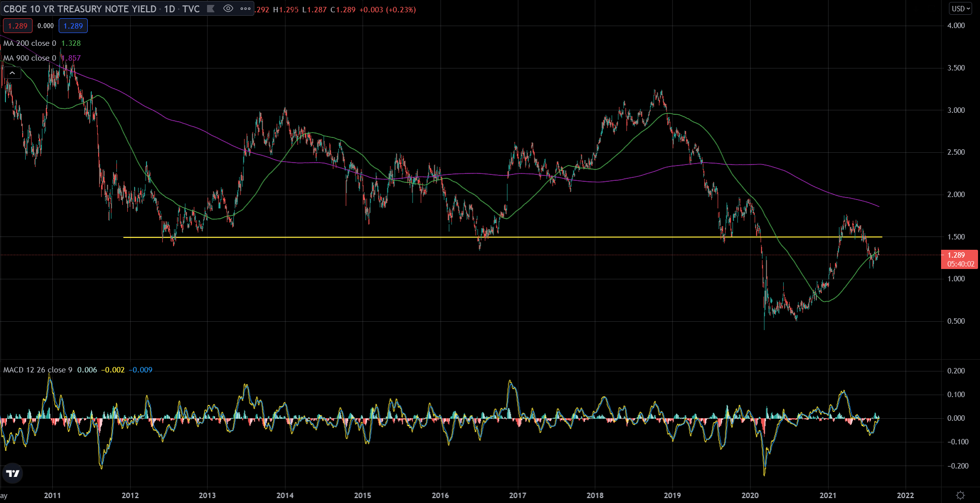Click the 2.500 price axis label
Image resolution: width=980 pixels, height=503 pixels.
[956, 152]
